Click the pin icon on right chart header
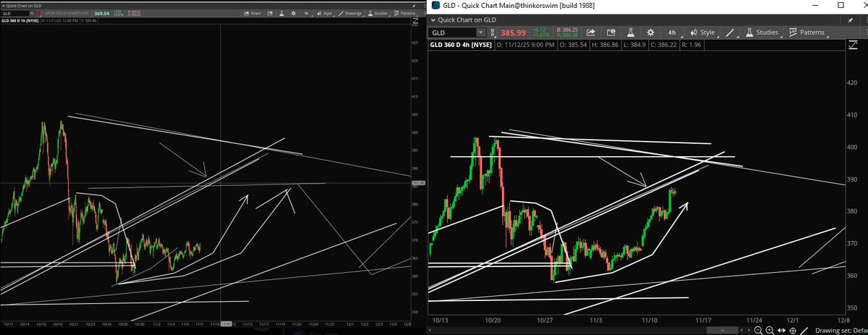Viewport: 868px width, 335px height. tap(851, 20)
